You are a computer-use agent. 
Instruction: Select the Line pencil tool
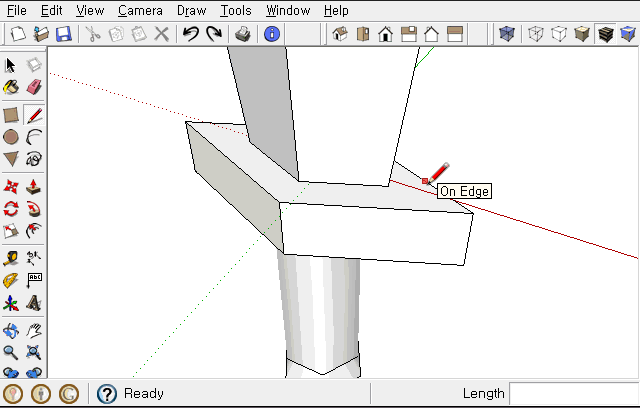coord(34,115)
